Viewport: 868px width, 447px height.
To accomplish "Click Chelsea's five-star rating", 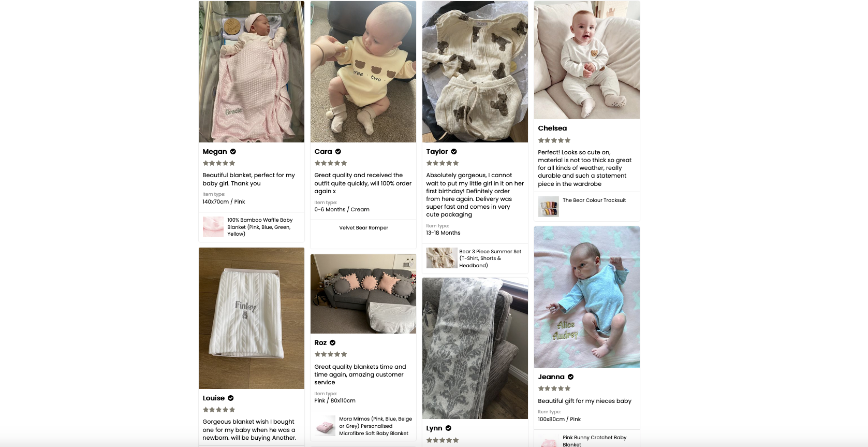I will pyautogui.click(x=554, y=140).
